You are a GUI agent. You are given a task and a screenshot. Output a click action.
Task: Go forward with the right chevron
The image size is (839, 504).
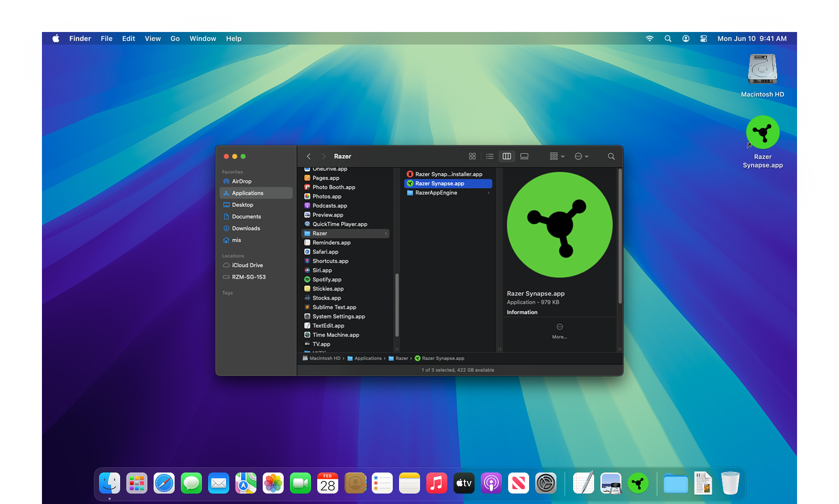coord(324,156)
